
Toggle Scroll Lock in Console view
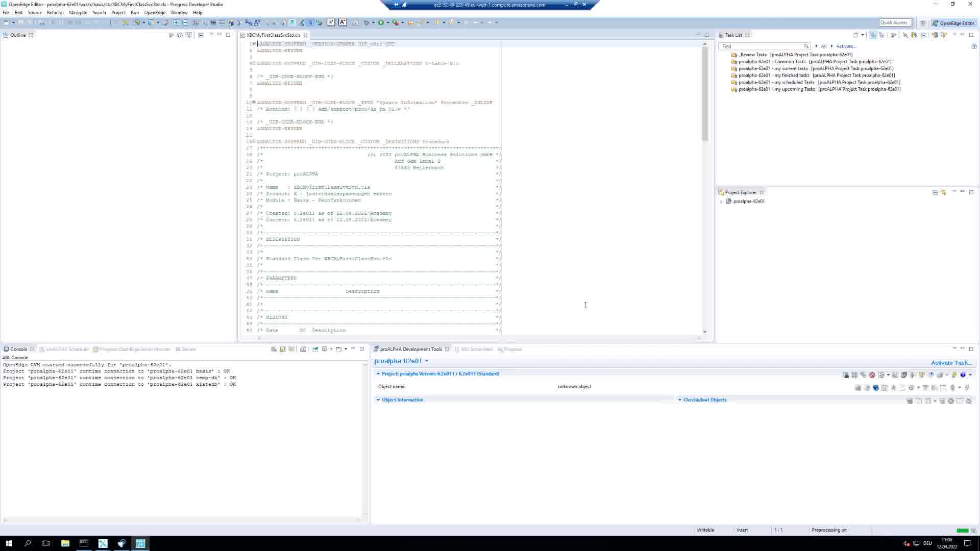click(x=282, y=349)
